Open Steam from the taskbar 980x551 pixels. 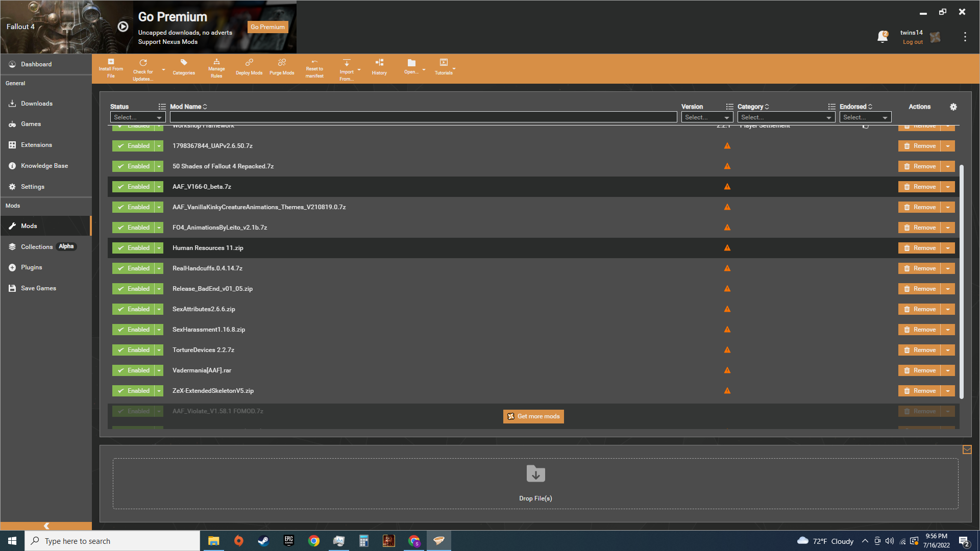pyautogui.click(x=263, y=541)
